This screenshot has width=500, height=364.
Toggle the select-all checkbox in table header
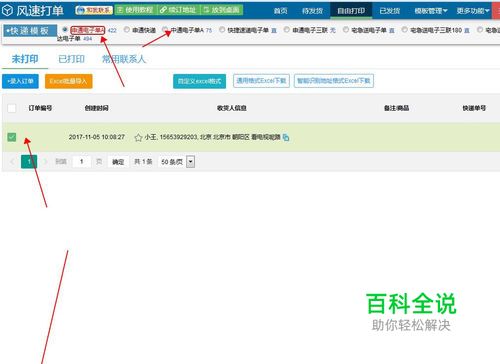(12, 108)
